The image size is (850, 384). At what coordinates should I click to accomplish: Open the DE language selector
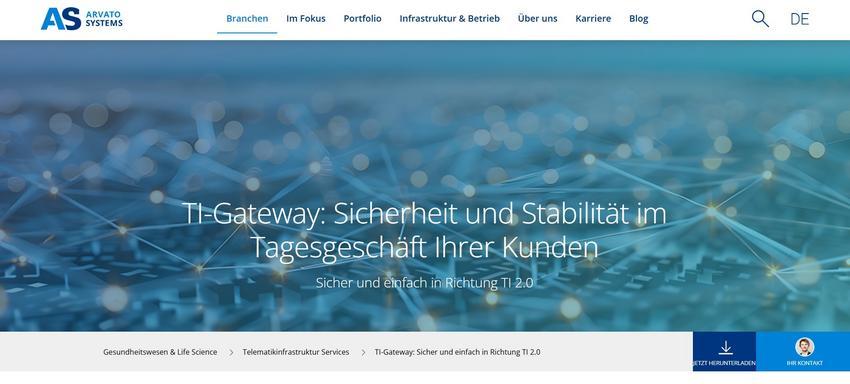point(800,19)
